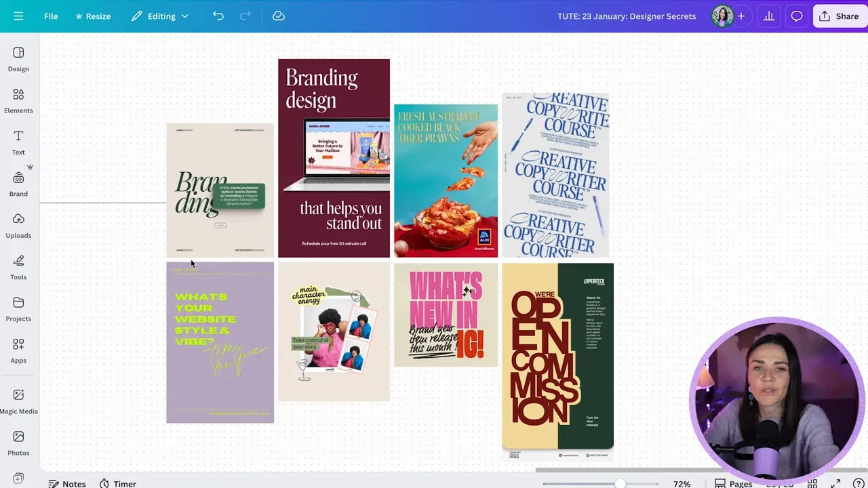Open the grid view of pages
Screen dimensions: 868x488
pos(812,483)
